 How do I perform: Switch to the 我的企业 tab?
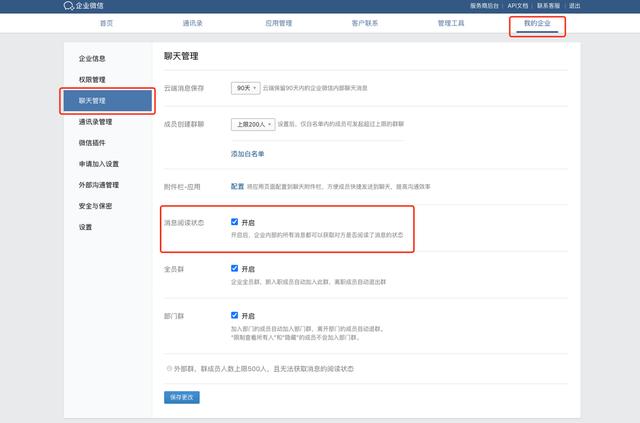pos(537,22)
